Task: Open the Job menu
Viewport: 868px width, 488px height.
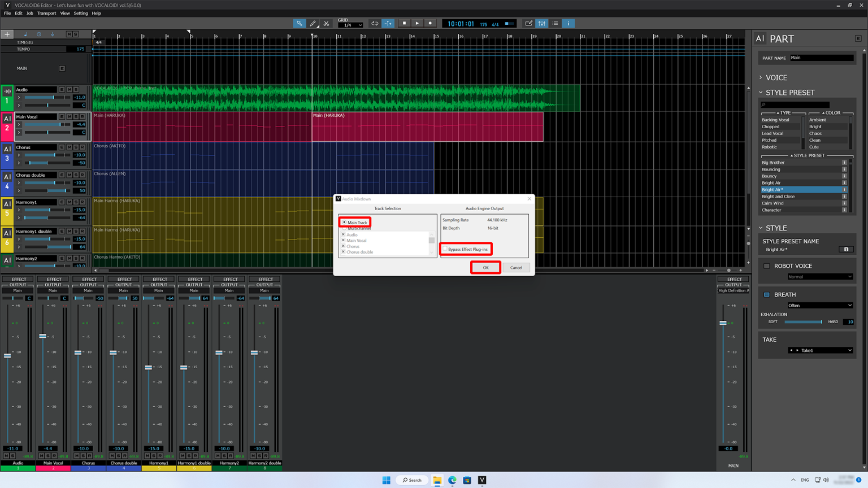Action: click(29, 13)
